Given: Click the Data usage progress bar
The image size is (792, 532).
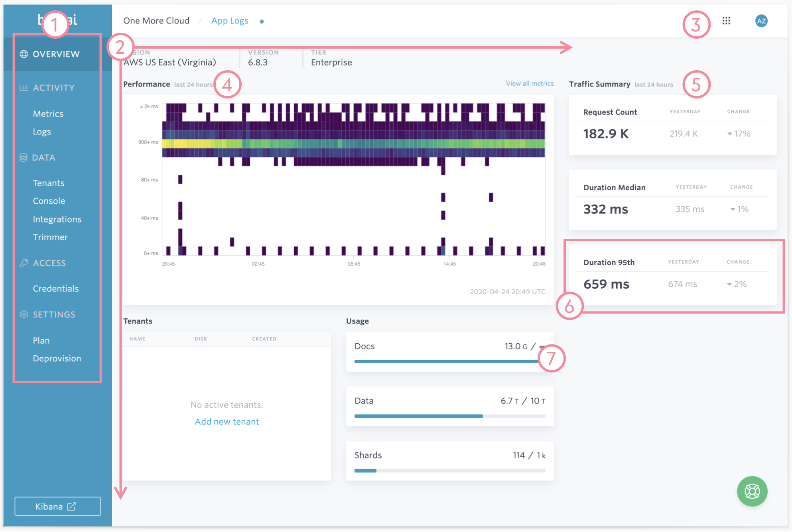Looking at the screenshot, I should coord(450,416).
